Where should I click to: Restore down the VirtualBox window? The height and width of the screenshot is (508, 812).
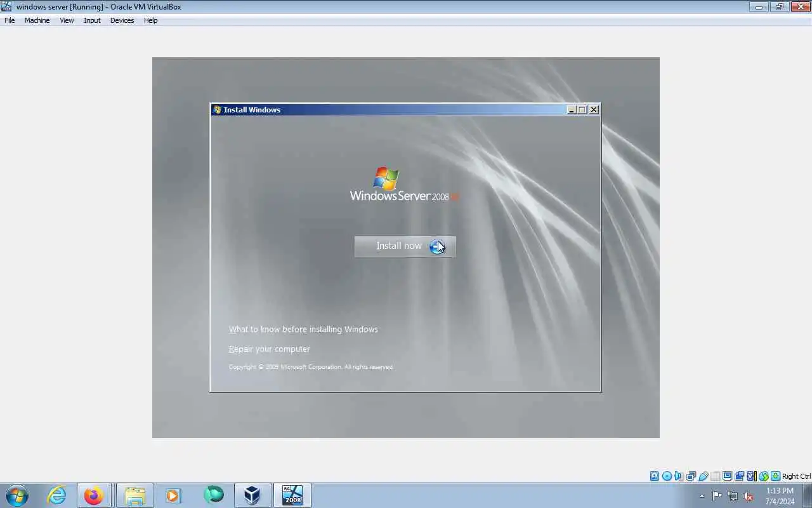779,7
